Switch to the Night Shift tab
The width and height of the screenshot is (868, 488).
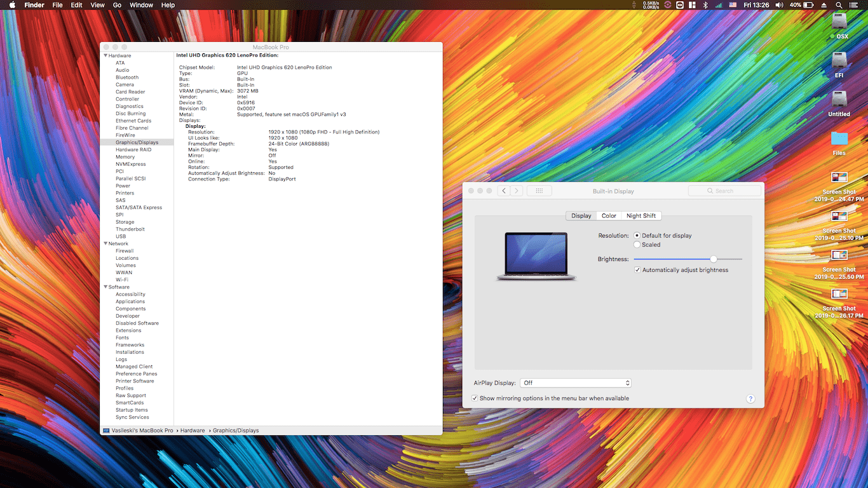point(641,216)
